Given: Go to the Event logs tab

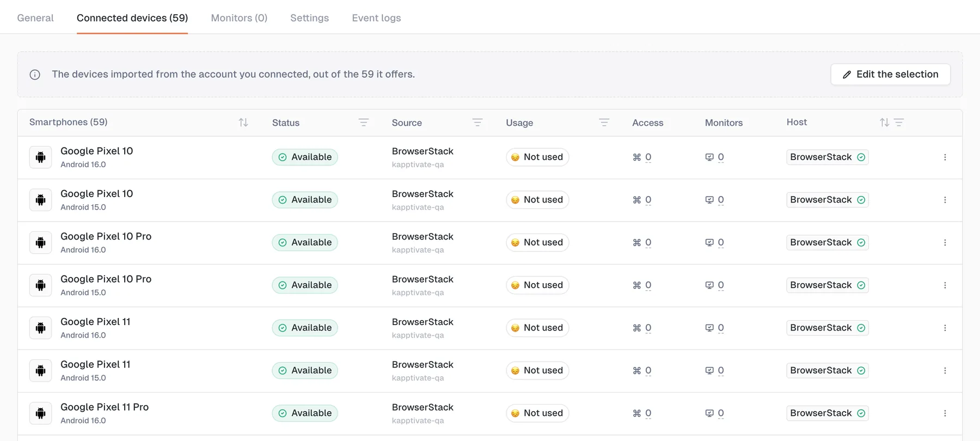Looking at the screenshot, I should coord(376,18).
